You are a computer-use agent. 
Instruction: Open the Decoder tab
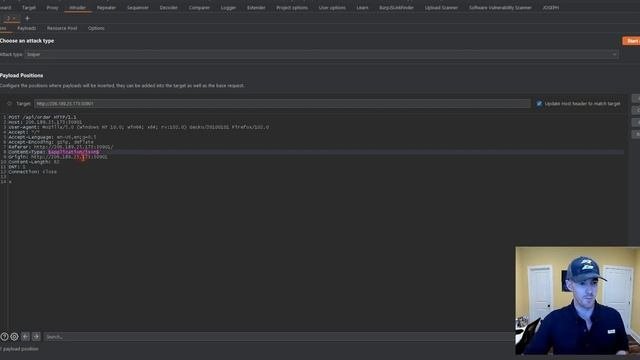[169, 7]
